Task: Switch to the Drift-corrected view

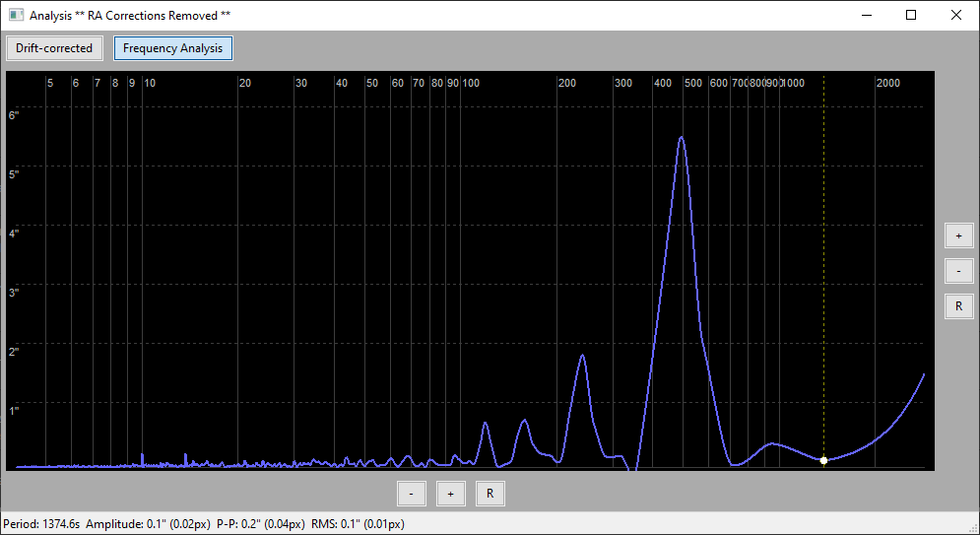Action: [x=54, y=48]
